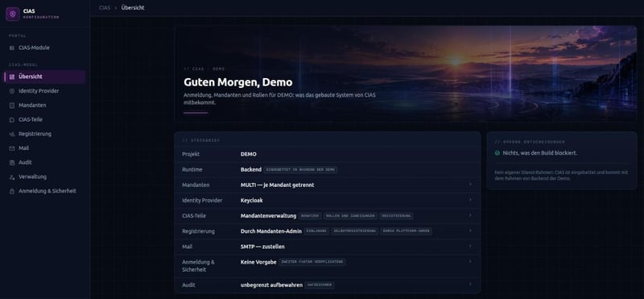
Task: Expand the Audit row chevron
Action: click(470, 284)
